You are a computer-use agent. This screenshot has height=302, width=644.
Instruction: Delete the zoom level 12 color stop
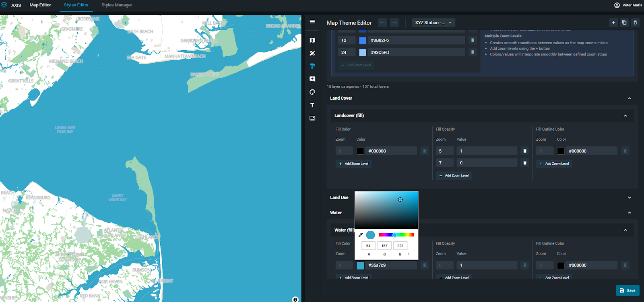pyautogui.click(x=473, y=40)
